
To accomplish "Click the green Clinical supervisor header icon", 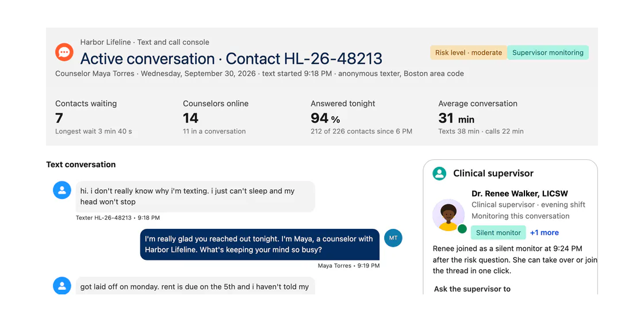I will 439,173.
